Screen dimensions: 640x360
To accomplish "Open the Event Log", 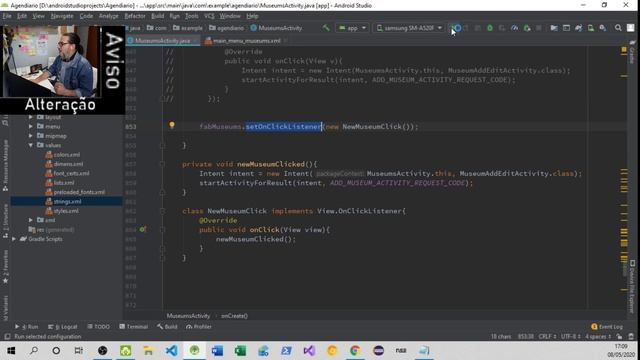I will pyautogui.click(x=607, y=327).
